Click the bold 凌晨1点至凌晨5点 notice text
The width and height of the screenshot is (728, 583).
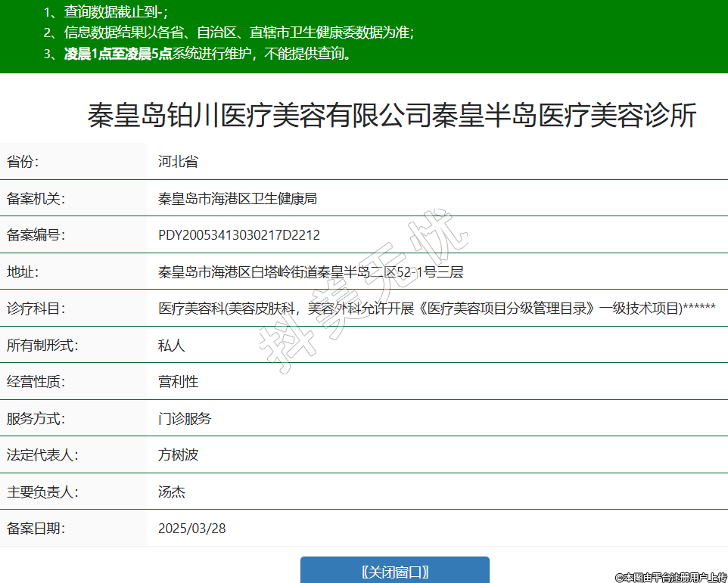pyautogui.click(x=118, y=54)
